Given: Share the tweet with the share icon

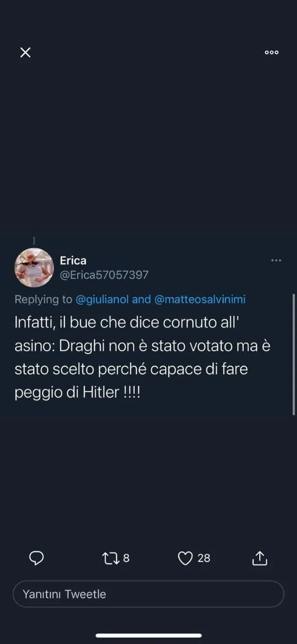Looking at the screenshot, I should (259, 557).
